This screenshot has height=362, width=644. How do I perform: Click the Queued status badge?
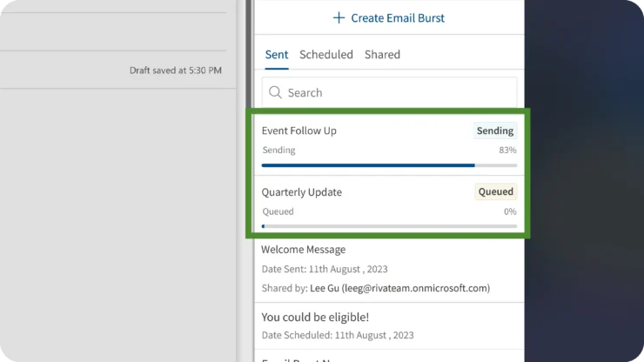pos(495,191)
